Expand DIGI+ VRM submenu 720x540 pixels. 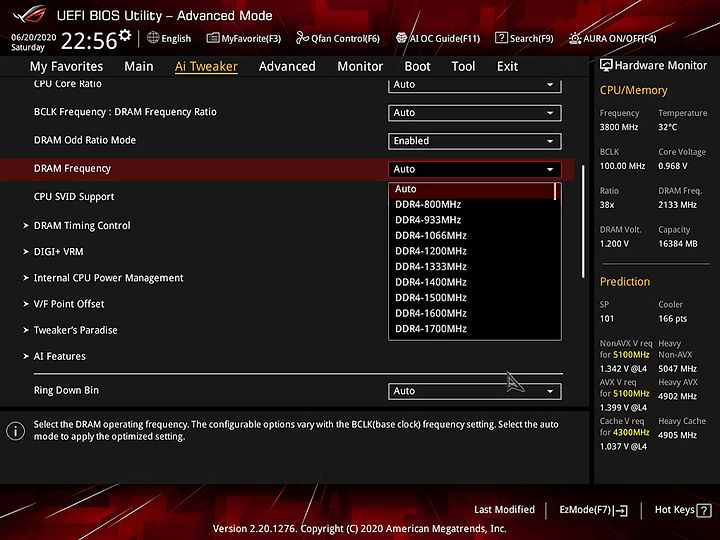[53, 252]
